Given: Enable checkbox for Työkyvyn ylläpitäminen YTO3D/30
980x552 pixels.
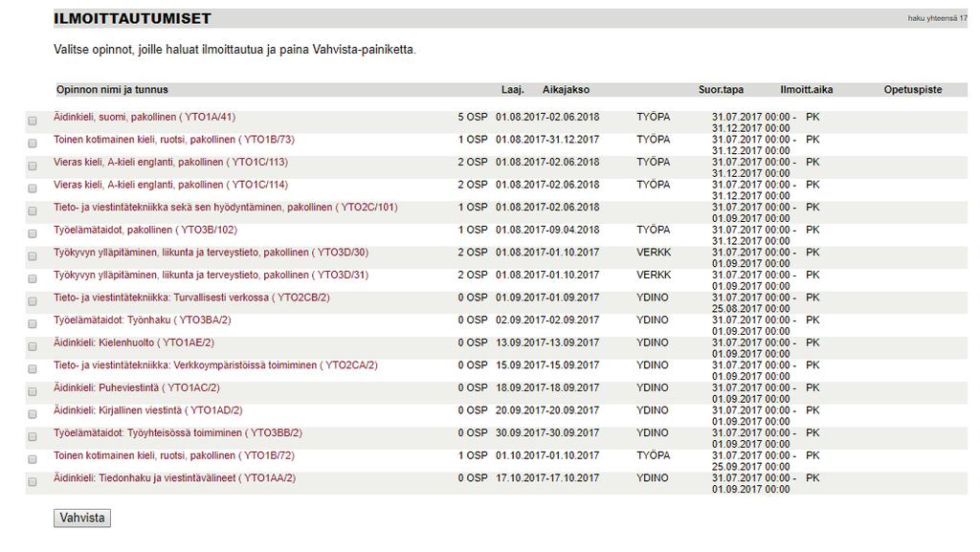Looking at the screenshot, I should point(33,256).
